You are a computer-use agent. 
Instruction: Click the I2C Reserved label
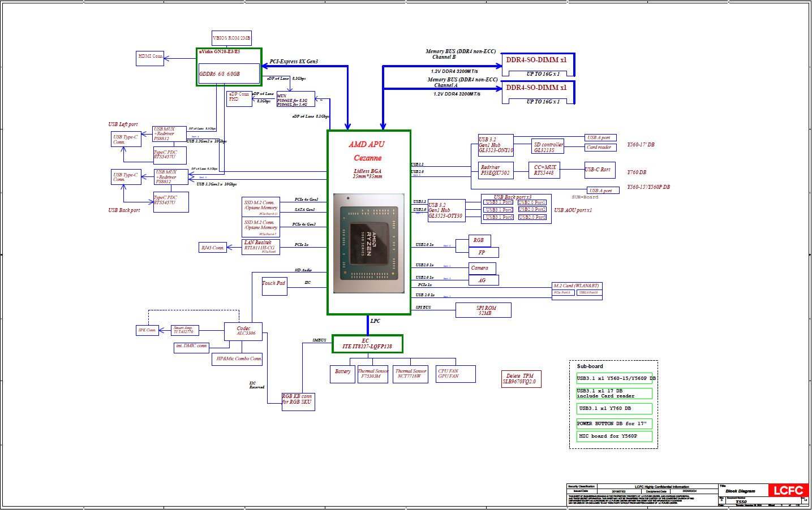pos(257,385)
